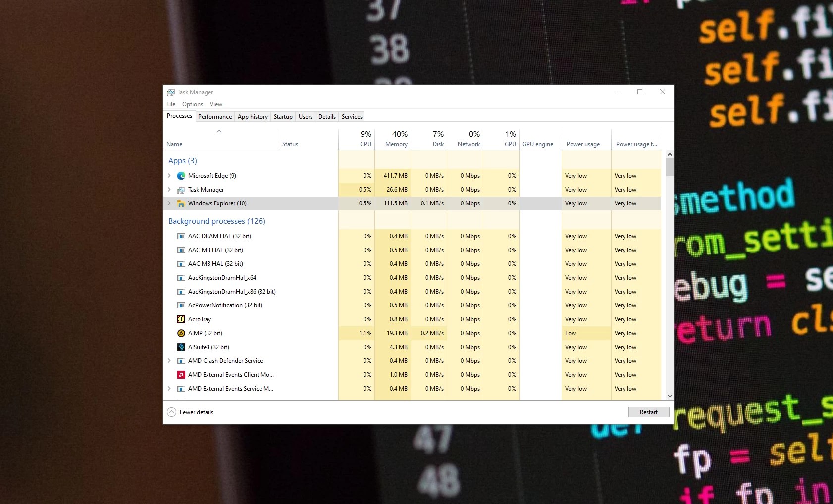This screenshot has width=833, height=504.
Task: Switch to the Performance tab
Action: click(215, 116)
